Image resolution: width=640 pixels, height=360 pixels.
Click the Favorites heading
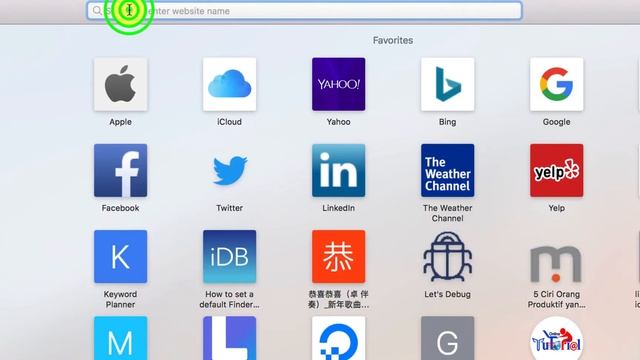[x=393, y=40]
